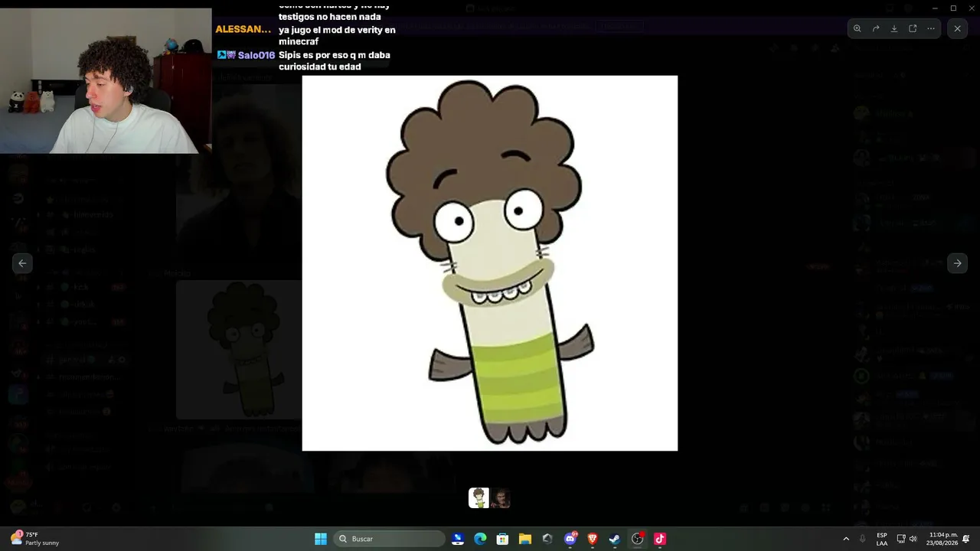Click the enlarged cartoon character image

[x=490, y=263]
